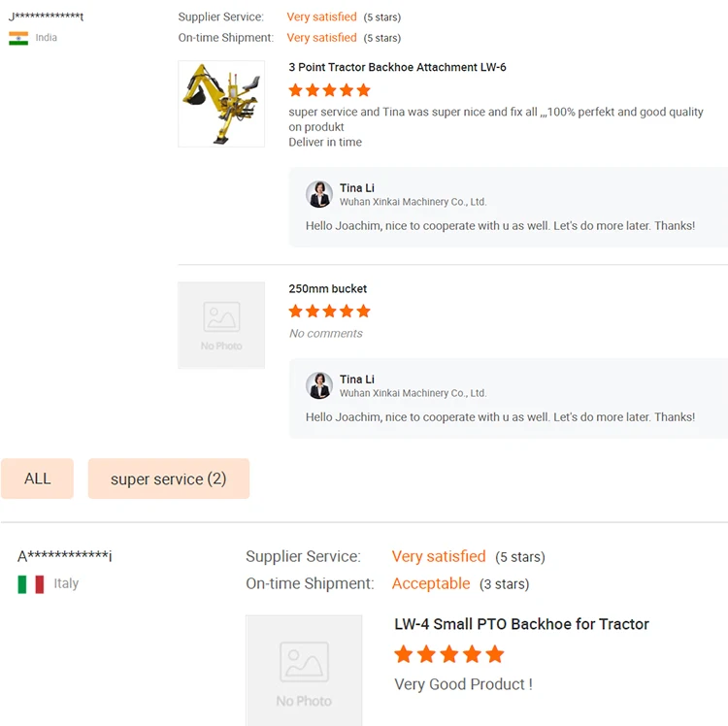Select the ALL review filter

(x=37, y=478)
